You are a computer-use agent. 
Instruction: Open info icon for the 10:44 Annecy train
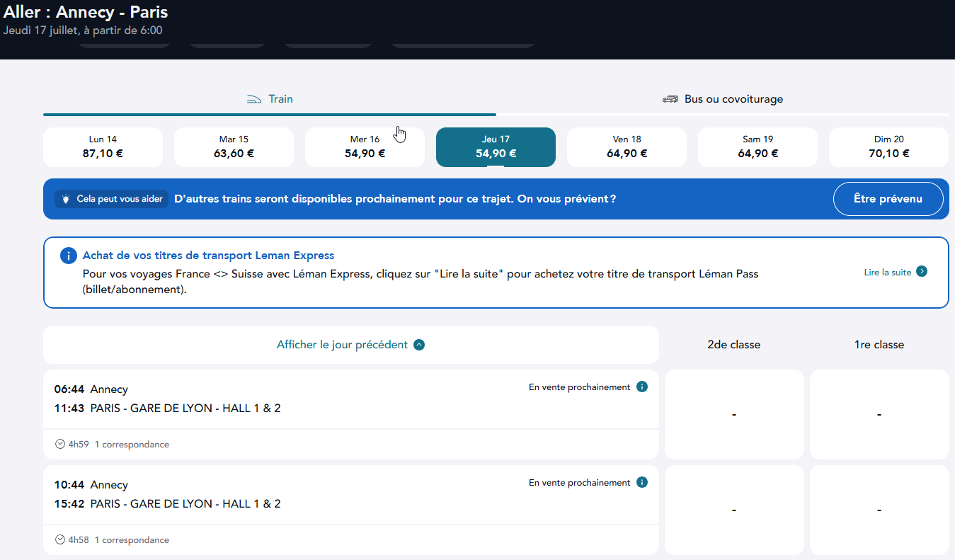click(642, 483)
